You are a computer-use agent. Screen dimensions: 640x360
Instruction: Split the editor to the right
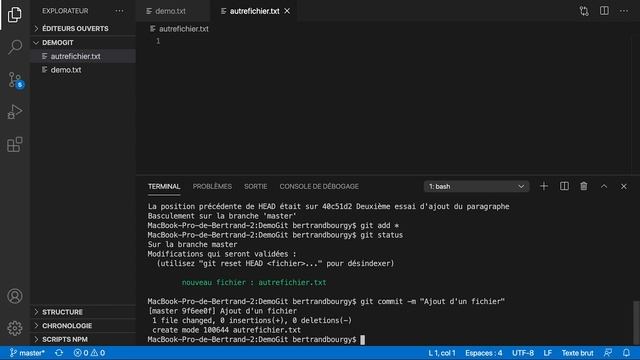(604, 11)
